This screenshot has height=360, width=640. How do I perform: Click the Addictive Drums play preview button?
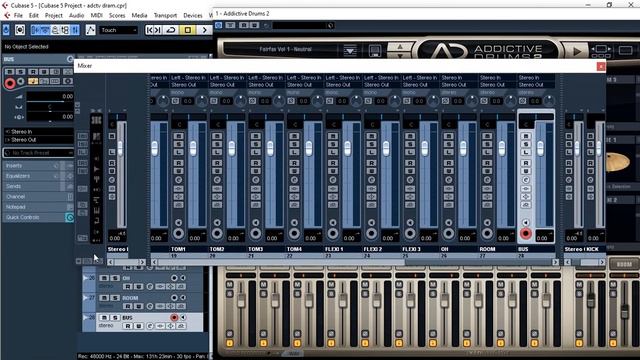577,51
